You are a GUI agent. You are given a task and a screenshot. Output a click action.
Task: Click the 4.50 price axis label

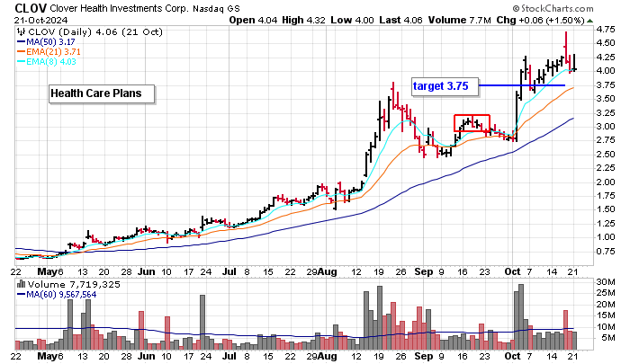606,43
